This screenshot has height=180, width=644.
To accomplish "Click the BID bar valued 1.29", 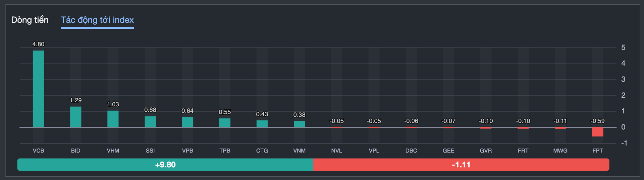I will coord(75,117).
